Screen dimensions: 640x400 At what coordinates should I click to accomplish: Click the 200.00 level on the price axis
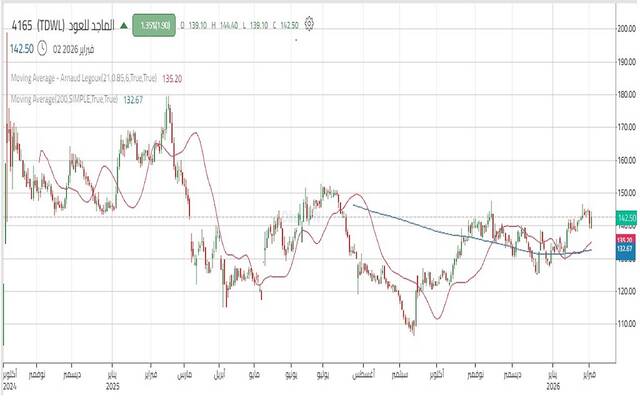coord(627,29)
